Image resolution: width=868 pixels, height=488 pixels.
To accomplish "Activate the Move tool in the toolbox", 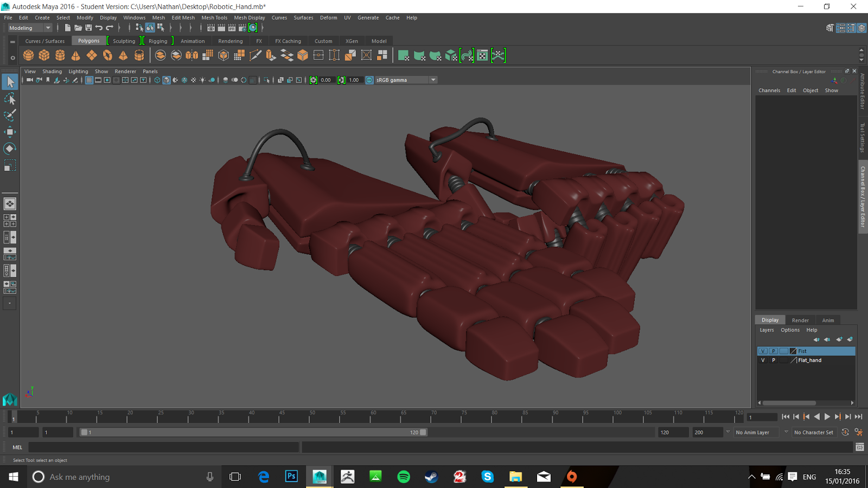I will 10,132.
